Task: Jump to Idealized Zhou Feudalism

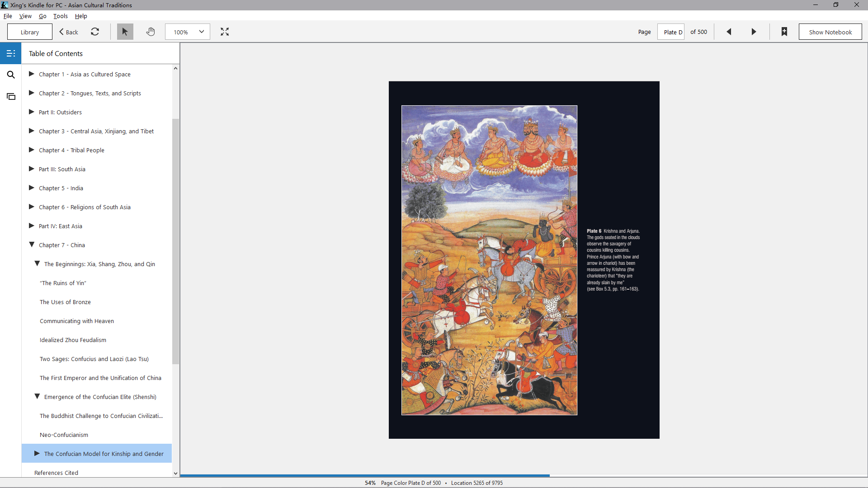Action: (73, 340)
